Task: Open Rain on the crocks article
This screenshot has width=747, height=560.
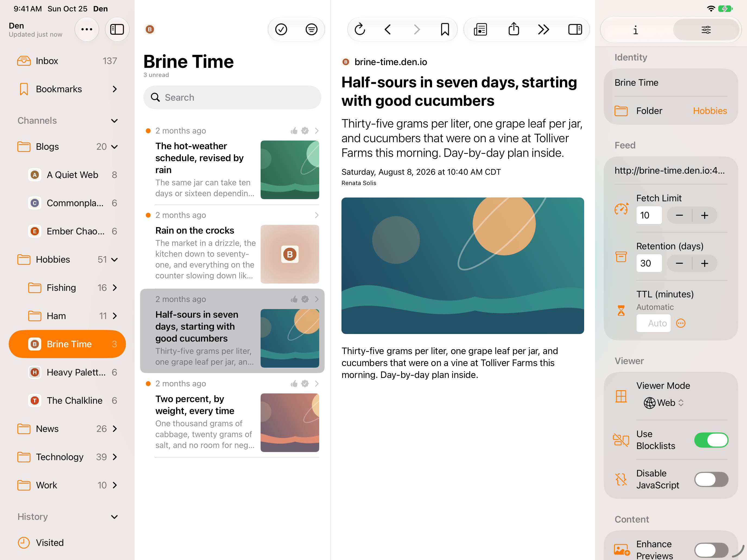Action: [232, 247]
